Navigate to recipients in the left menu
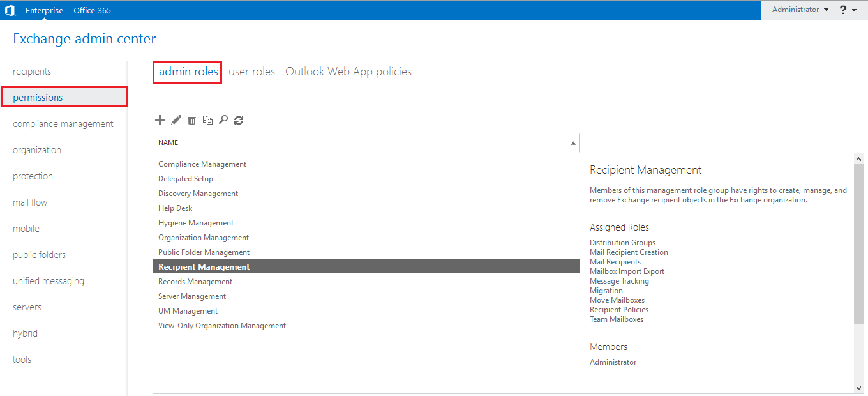This screenshot has width=868, height=396. click(32, 72)
